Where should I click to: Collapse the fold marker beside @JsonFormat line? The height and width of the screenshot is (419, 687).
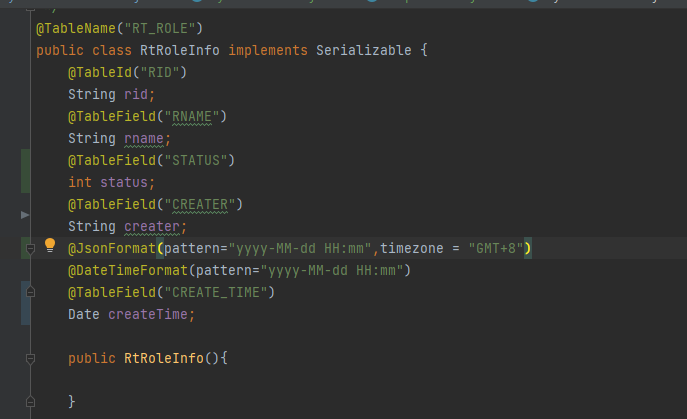pos(30,249)
